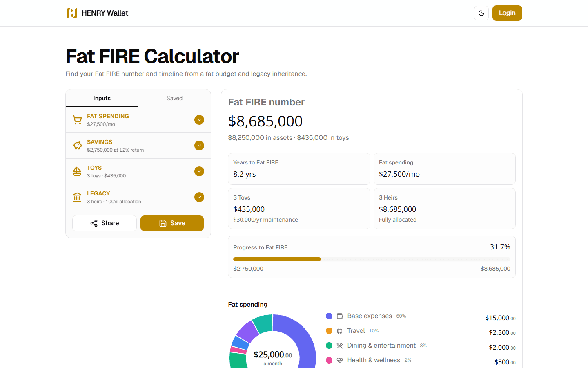Click the Dining & entertainment legend label
Image resolution: width=588 pixels, height=368 pixels.
tap(381, 346)
